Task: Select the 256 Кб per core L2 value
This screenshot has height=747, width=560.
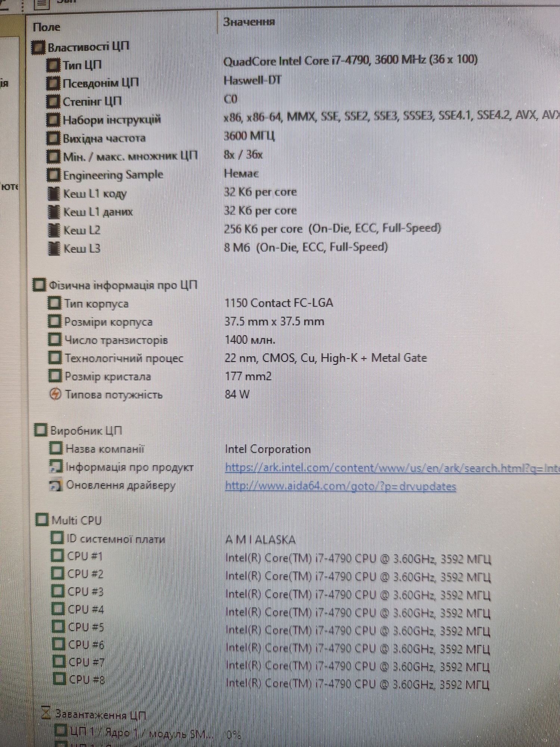Action: (333, 229)
